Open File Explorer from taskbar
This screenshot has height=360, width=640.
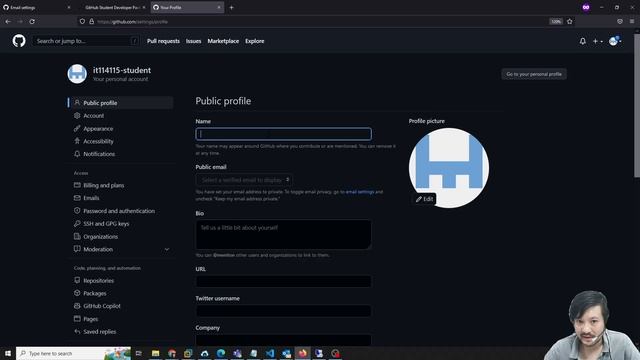pyautogui.click(x=156, y=353)
